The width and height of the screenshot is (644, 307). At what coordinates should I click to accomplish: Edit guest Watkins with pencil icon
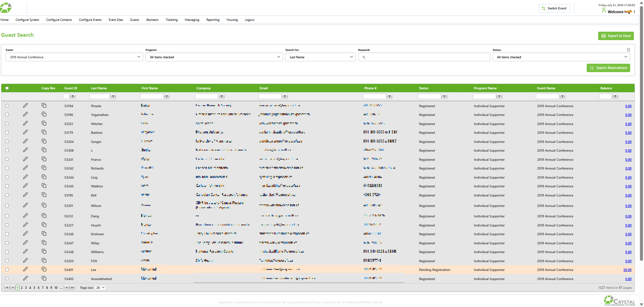coord(25,186)
